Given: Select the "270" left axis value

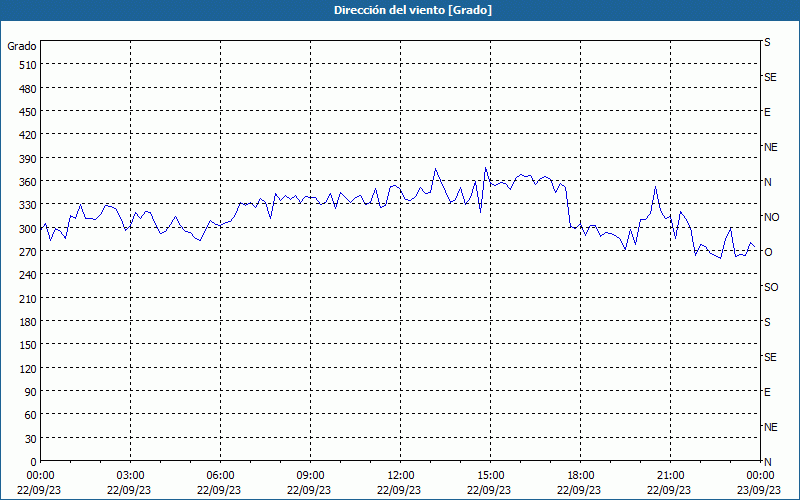Looking at the screenshot, I should [x=28, y=252].
